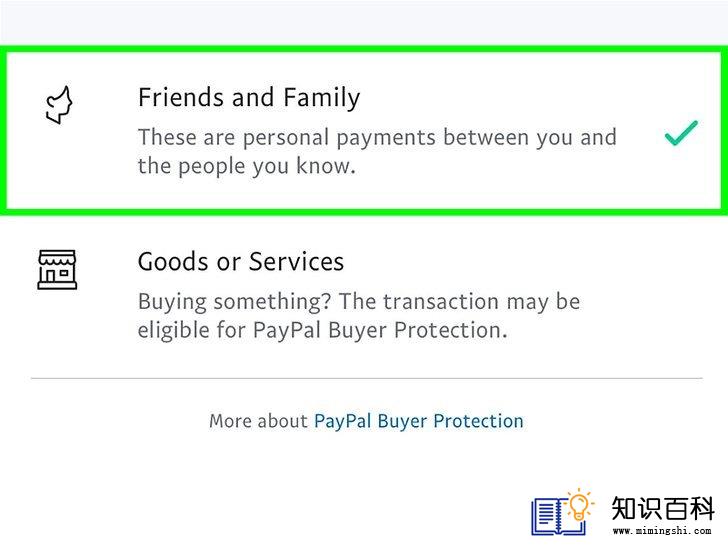This screenshot has height=545, width=728.
Task: Tap the Goods or Services storefront icon
Action: coord(57,270)
